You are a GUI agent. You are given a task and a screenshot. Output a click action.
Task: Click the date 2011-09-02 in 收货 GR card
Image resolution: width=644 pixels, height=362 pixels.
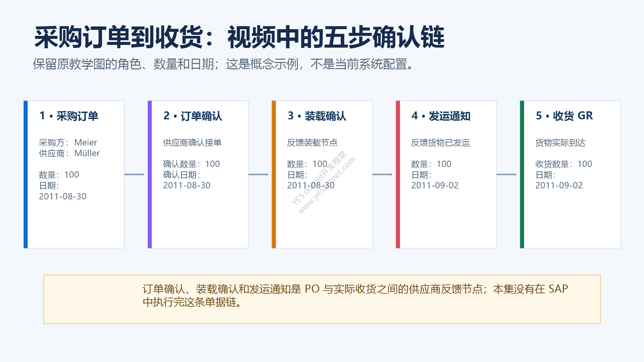pos(559,185)
